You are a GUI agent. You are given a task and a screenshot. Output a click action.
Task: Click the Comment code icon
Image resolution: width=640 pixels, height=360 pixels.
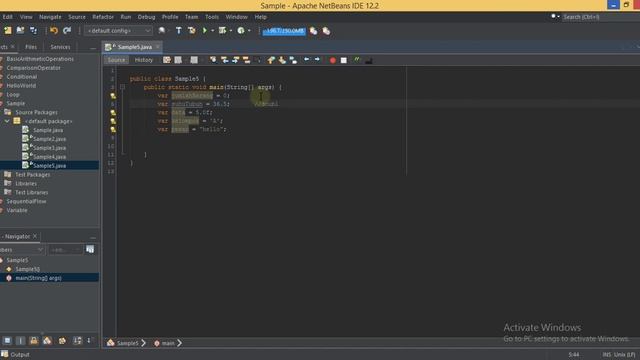coord(357,60)
